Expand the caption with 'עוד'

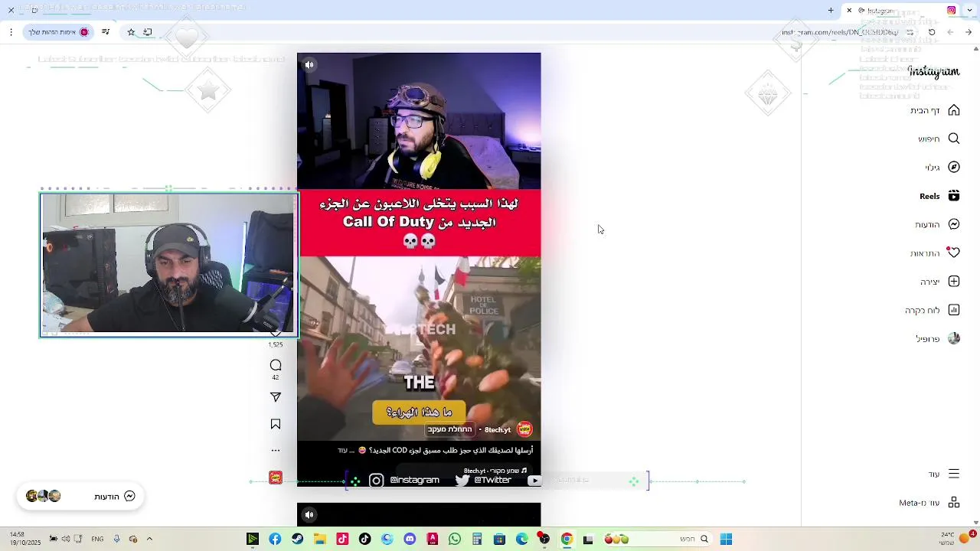(x=342, y=450)
